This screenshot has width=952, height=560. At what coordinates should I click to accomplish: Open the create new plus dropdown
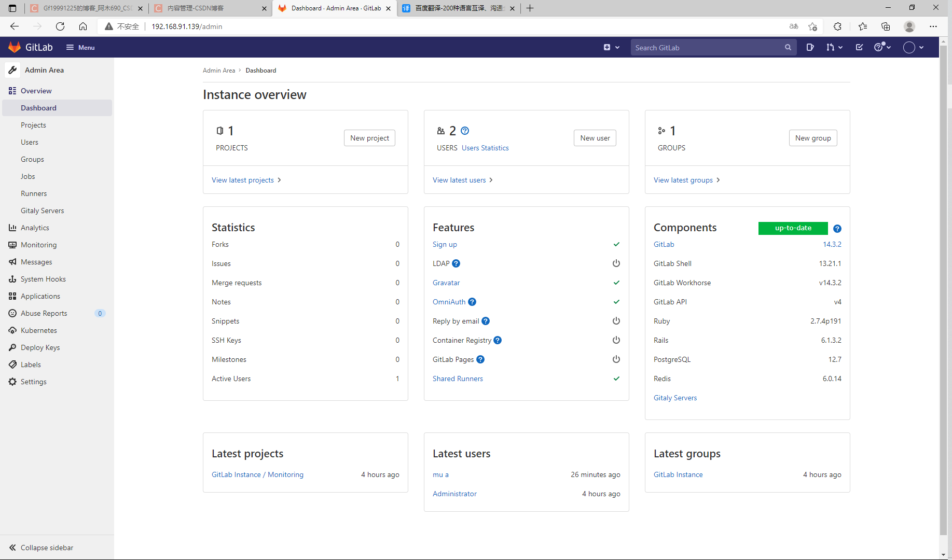point(612,47)
